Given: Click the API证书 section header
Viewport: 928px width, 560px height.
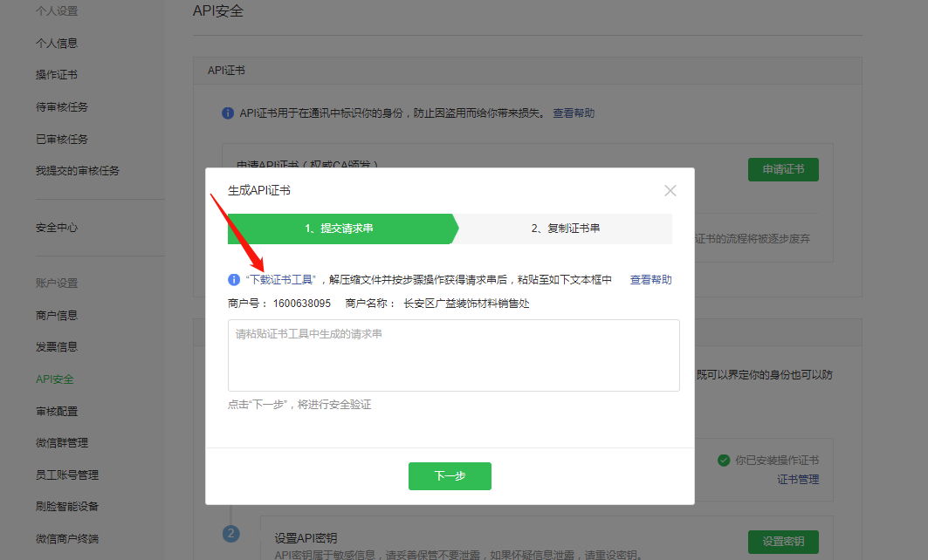Looking at the screenshot, I should click(226, 71).
